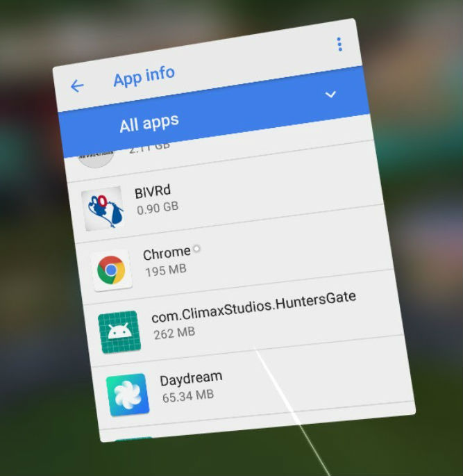463x476 pixels.
Task: Click the partially visible 2.11 GB size text
Action: [x=149, y=148]
